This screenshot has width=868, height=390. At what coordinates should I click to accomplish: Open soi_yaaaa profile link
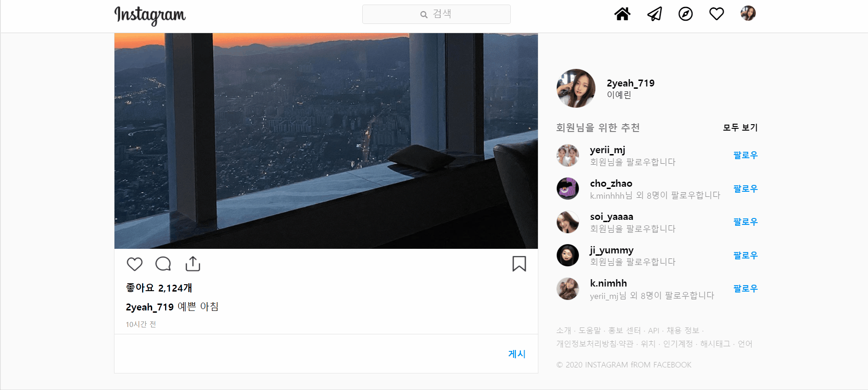pos(611,217)
